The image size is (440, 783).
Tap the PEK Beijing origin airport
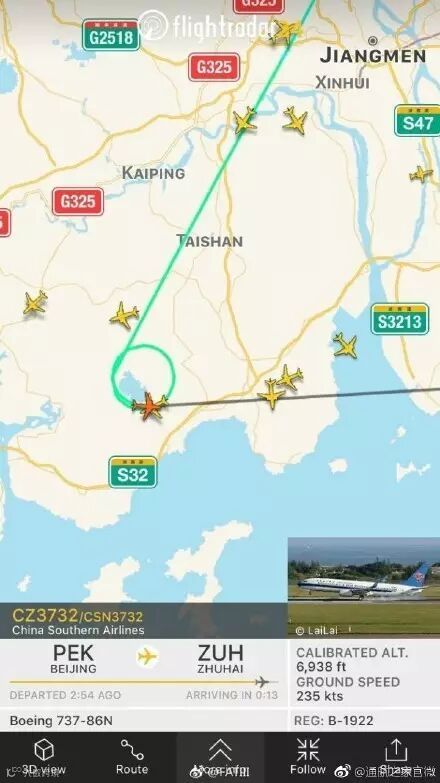(73, 659)
